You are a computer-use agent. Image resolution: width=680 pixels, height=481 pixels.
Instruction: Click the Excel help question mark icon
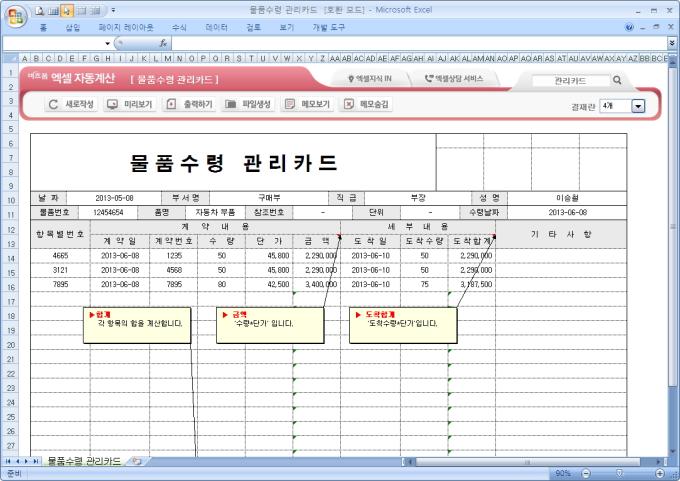pos(629,27)
